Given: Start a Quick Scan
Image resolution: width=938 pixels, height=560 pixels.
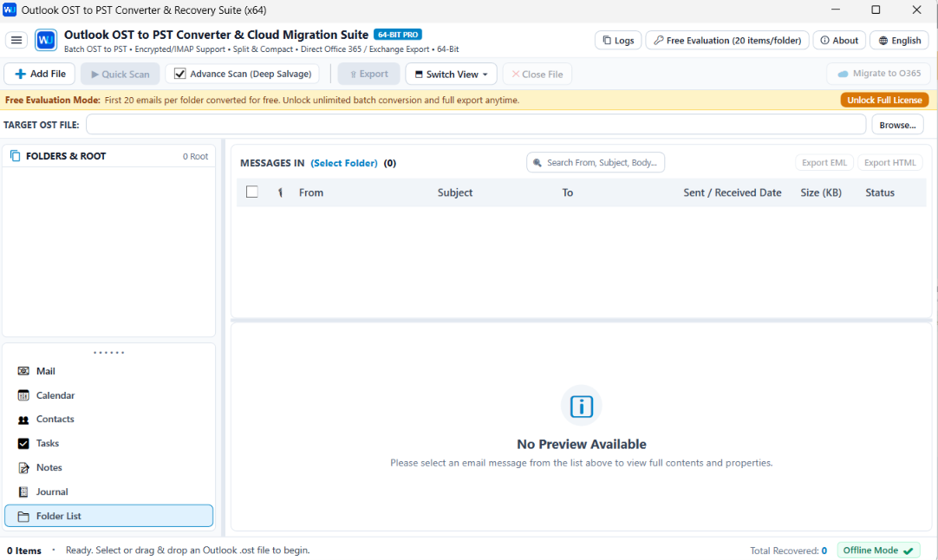Looking at the screenshot, I should pyautogui.click(x=121, y=75).
